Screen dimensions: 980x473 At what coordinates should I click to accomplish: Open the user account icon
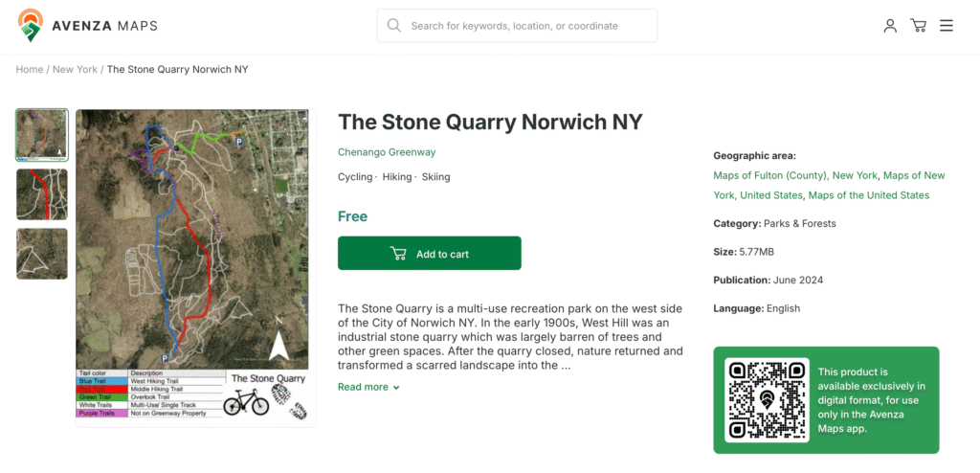point(890,26)
